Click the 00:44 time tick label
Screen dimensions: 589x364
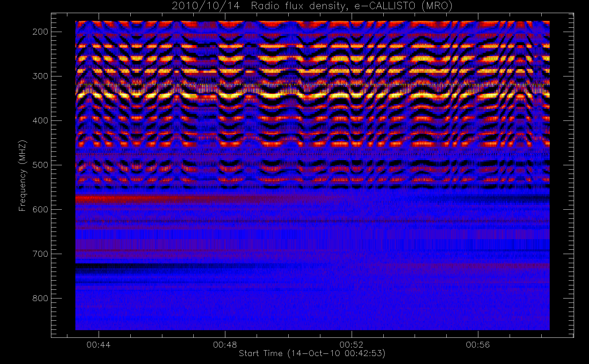pos(99,345)
